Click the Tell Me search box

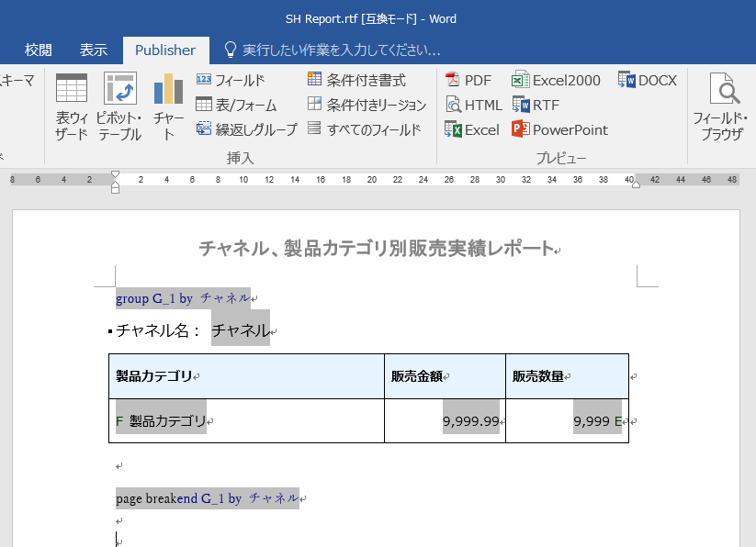[342, 50]
